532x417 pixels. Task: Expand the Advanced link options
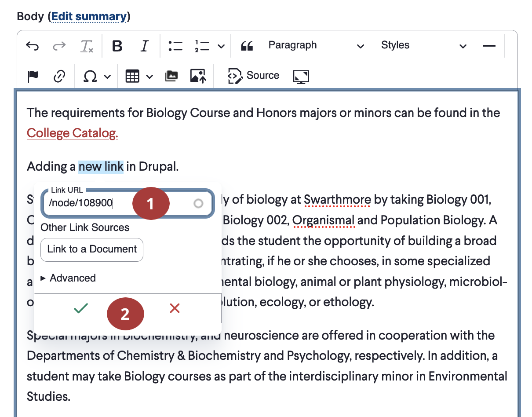(68, 278)
